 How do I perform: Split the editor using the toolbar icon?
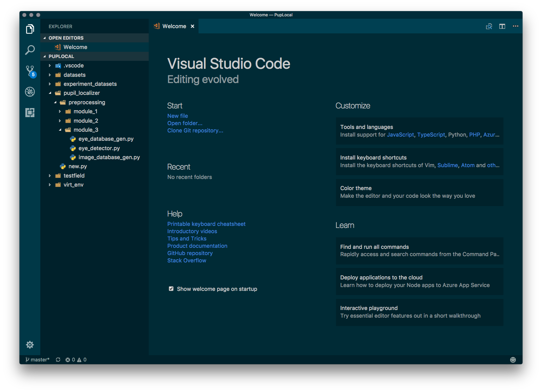coord(502,26)
